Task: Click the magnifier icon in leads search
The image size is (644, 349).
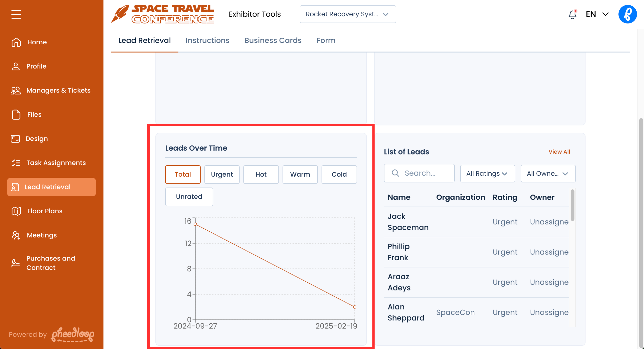Action: click(395, 173)
